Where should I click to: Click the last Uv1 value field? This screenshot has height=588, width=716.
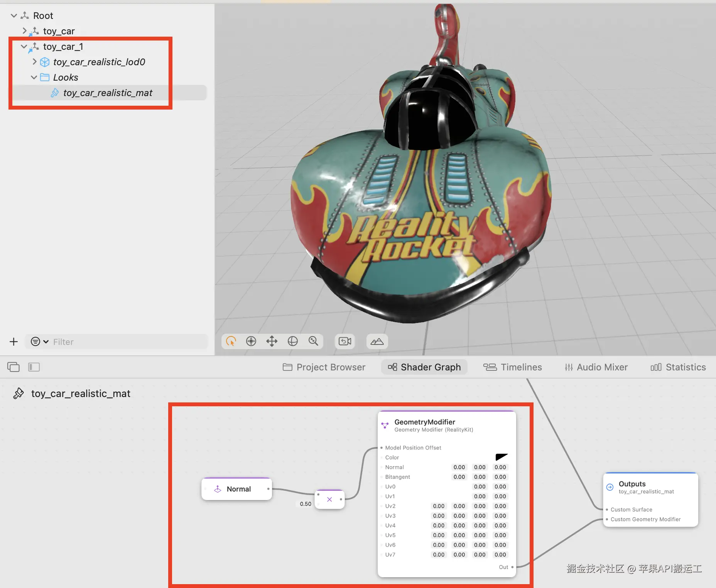point(500,496)
